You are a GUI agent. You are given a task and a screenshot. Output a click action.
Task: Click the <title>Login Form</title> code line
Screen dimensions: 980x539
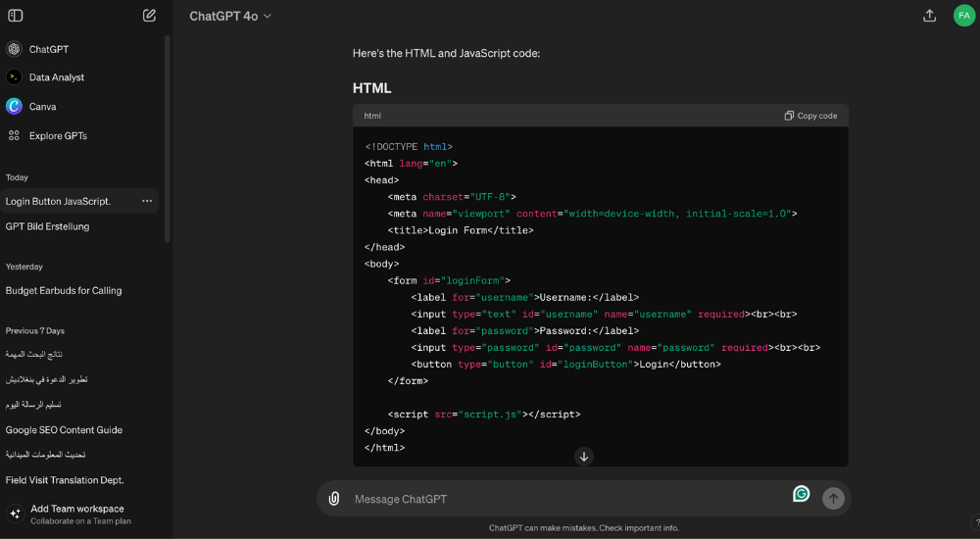(x=461, y=230)
